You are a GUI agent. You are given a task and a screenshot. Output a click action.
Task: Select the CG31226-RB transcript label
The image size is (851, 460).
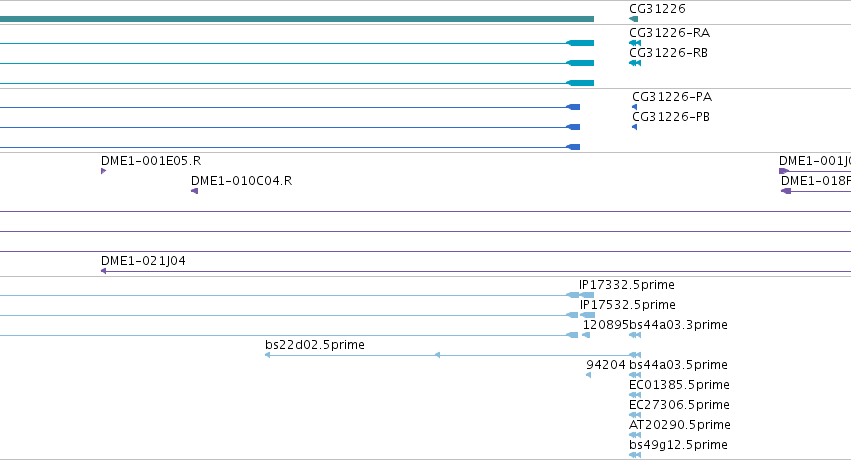(x=668, y=53)
